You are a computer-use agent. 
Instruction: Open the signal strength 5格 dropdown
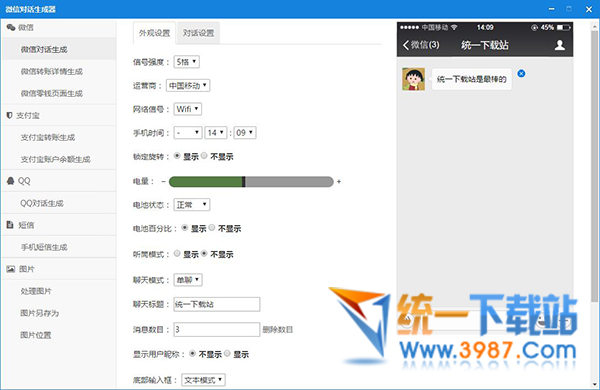pos(186,62)
